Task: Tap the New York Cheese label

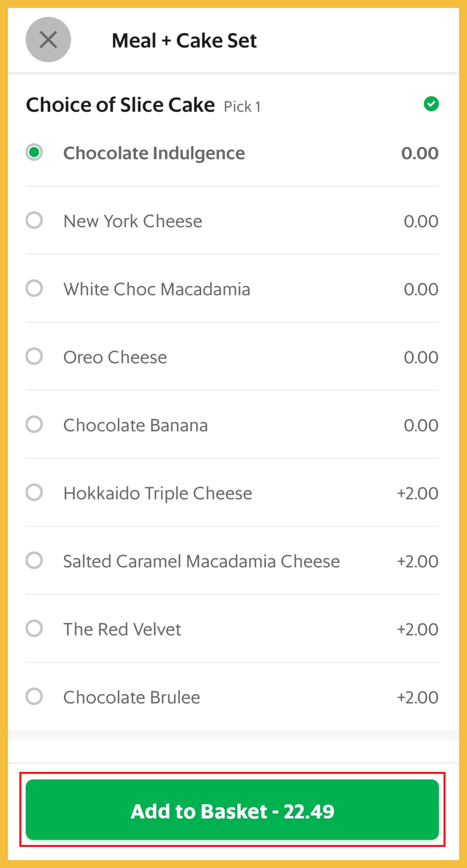Action: pos(133,221)
